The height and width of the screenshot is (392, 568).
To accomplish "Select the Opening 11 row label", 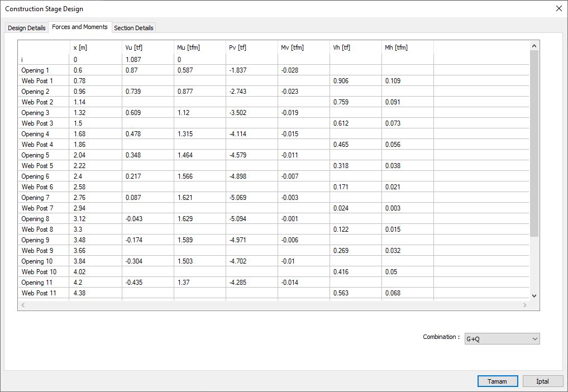I will click(x=37, y=283).
